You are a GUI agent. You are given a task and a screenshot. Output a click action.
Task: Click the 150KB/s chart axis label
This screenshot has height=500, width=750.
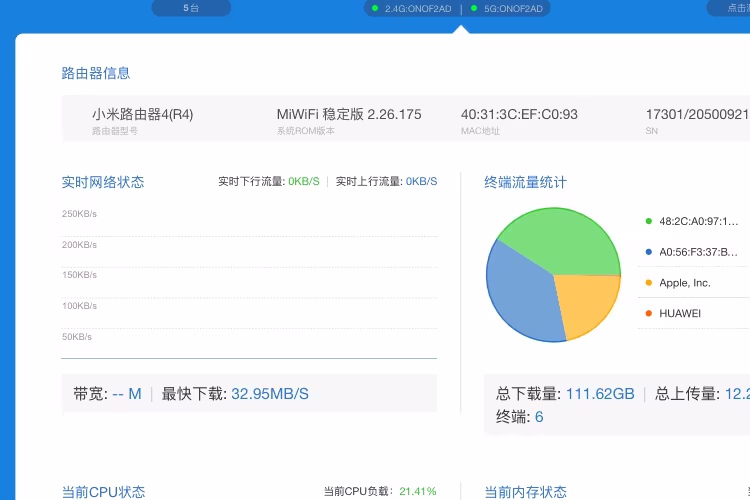click(79, 275)
